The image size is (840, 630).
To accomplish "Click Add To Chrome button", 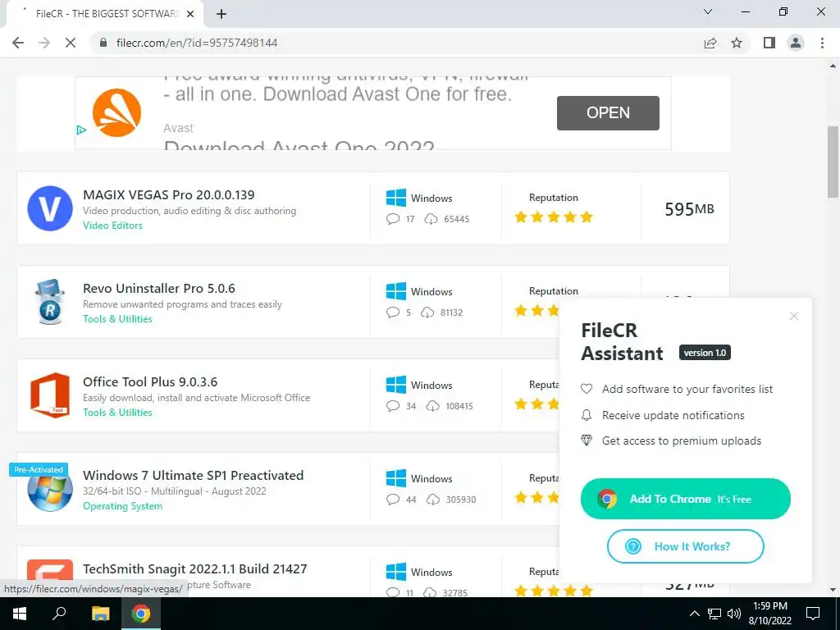I will coord(685,499).
